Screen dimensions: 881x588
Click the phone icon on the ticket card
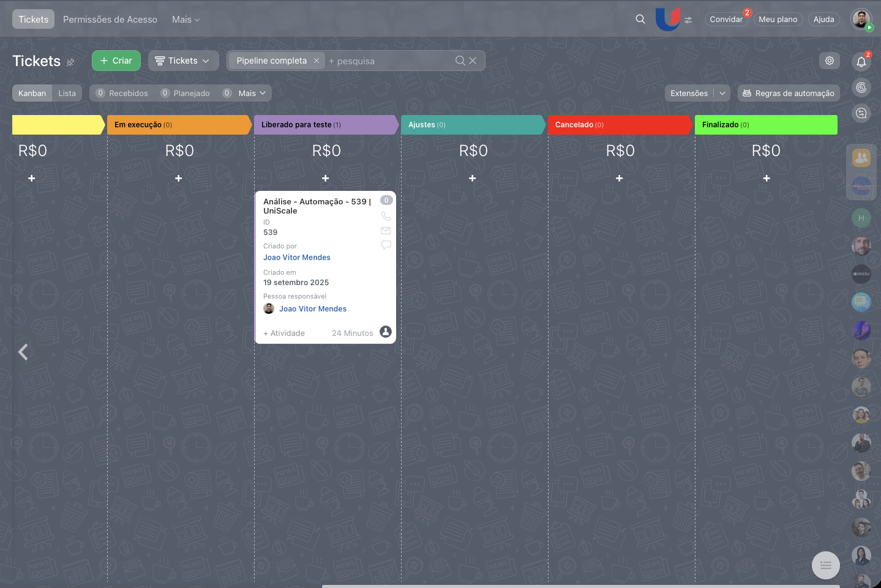[x=386, y=216]
